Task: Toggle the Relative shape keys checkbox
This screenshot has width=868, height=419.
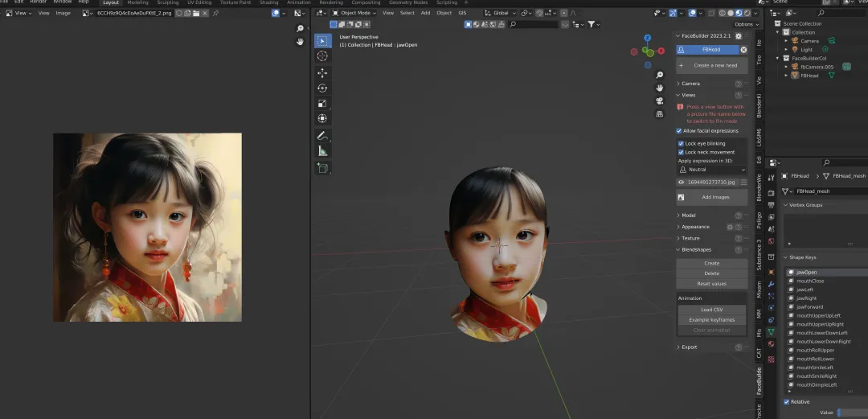Action: 786,401
